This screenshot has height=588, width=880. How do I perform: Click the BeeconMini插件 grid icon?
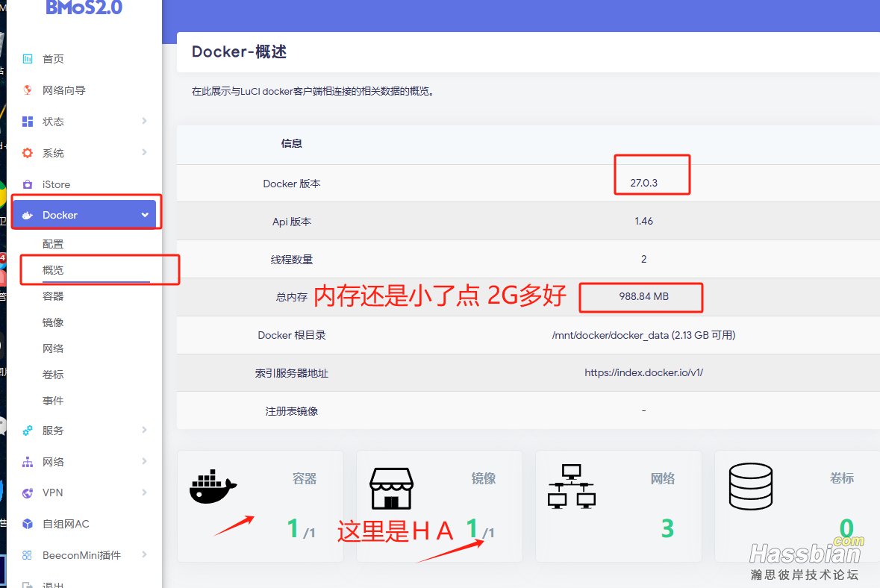pyautogui.click(x=27, y=555)
